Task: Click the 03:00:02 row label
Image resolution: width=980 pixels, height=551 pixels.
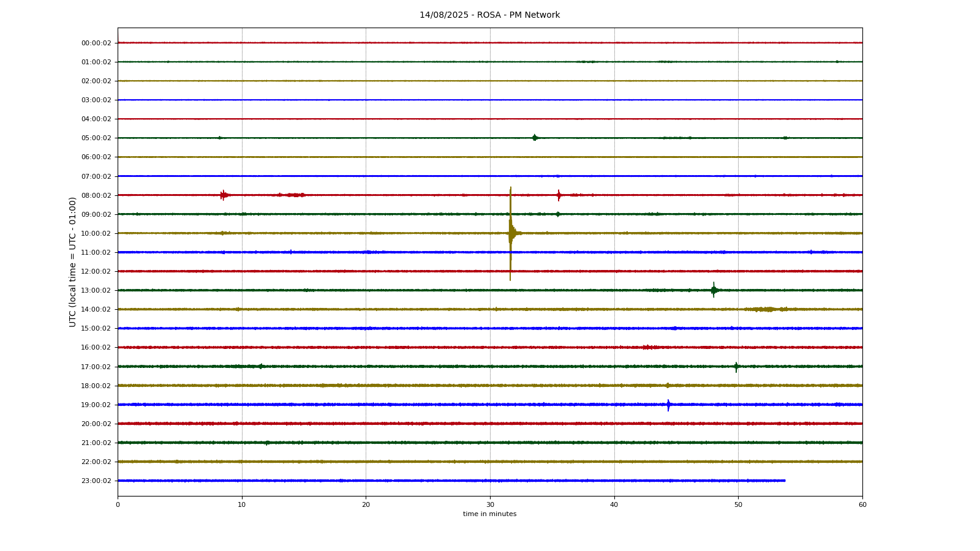Action: [96, 100]
